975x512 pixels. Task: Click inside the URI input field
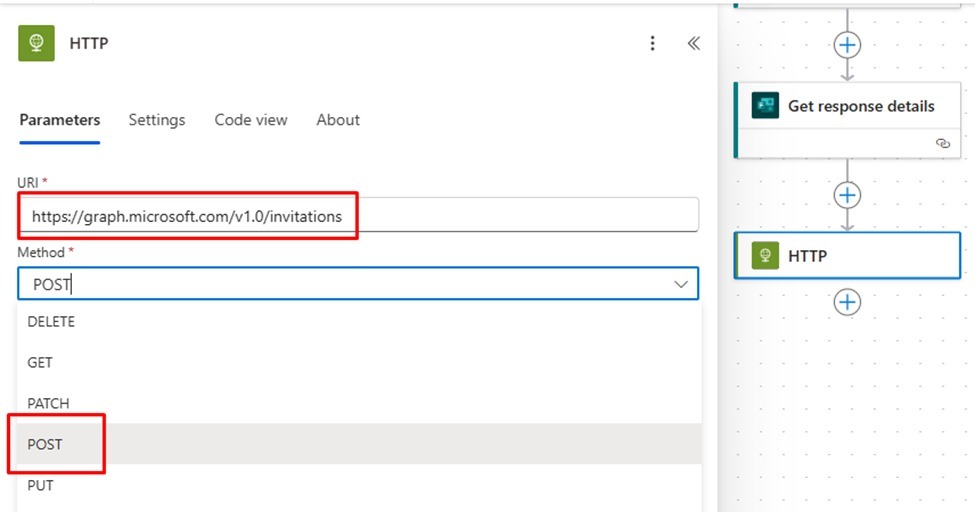pyautogui.click(x=358, y=215)
